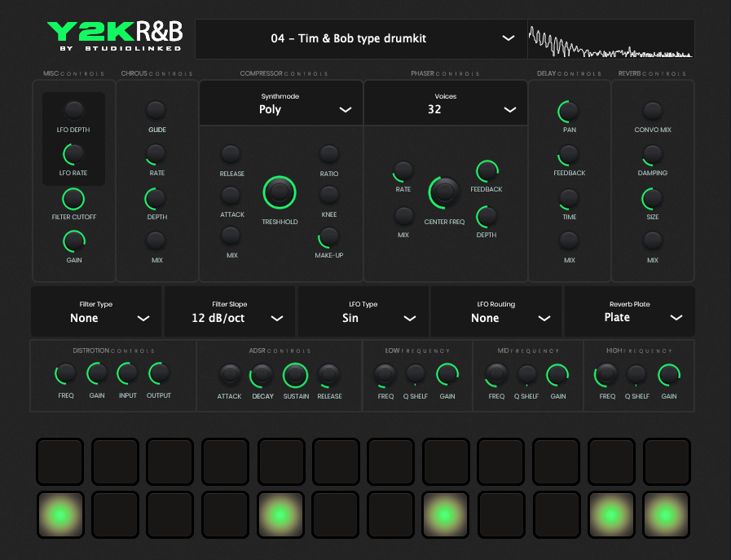Toggle the first pad in the top row
731x560 pixels.
pyautogui.click(x=59, y=461)
